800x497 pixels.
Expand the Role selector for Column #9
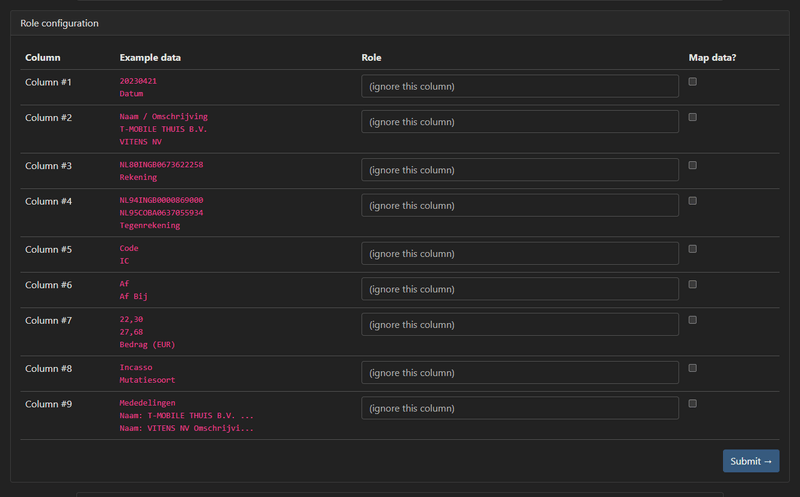(520, 409)
